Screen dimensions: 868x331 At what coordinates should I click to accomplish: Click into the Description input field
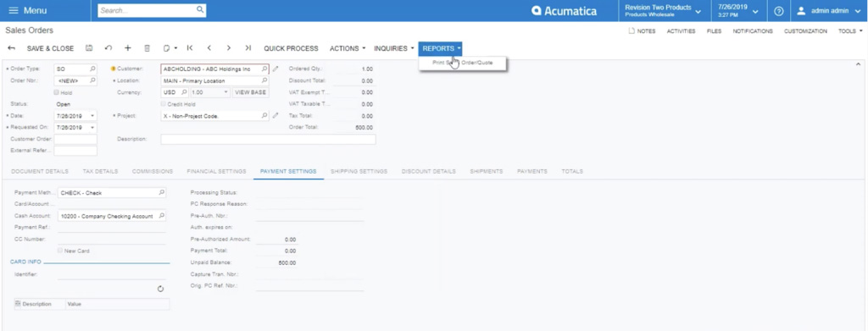coord(268,139)
